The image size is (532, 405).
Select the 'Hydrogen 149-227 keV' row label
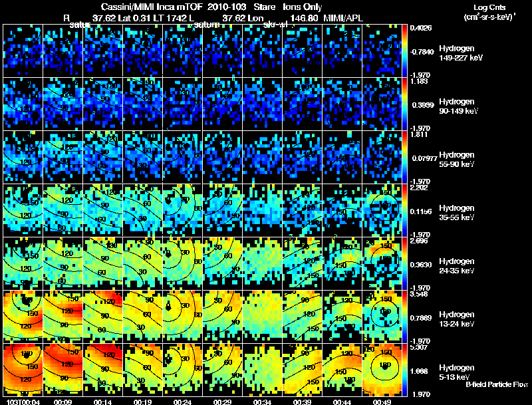[x=460, y=53]
